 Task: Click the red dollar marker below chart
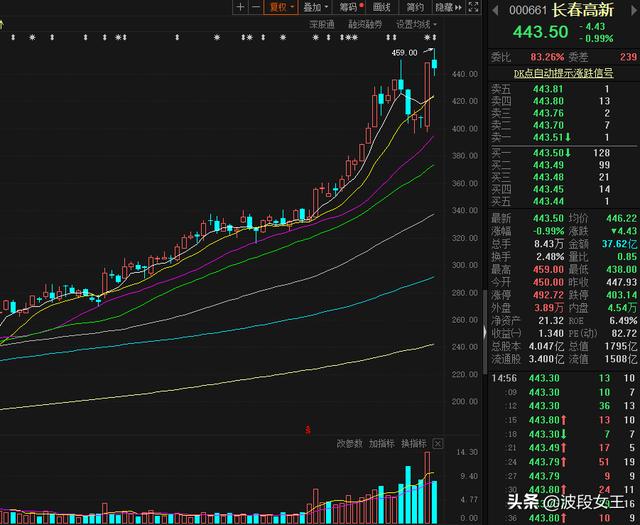(x=308, y=429)
